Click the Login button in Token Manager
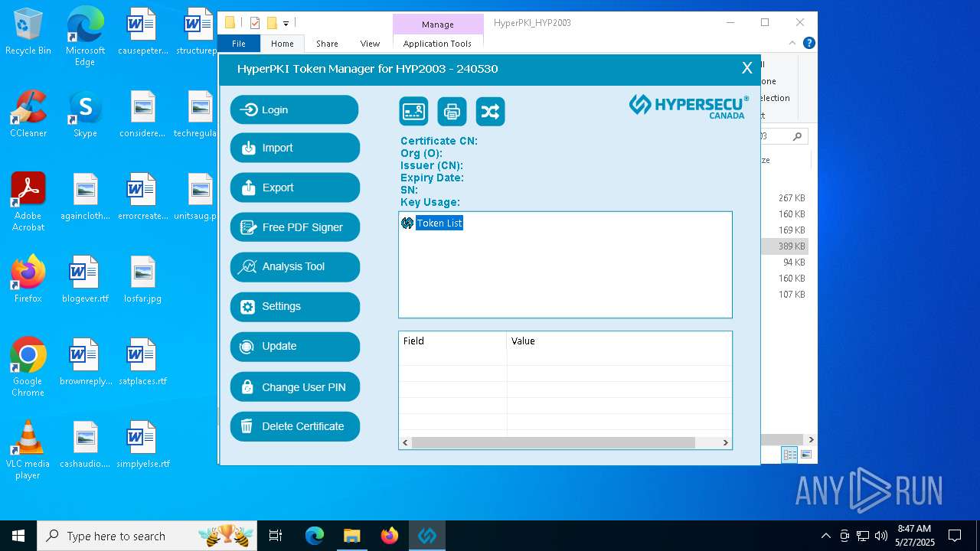980x551 pixels. 295,109
